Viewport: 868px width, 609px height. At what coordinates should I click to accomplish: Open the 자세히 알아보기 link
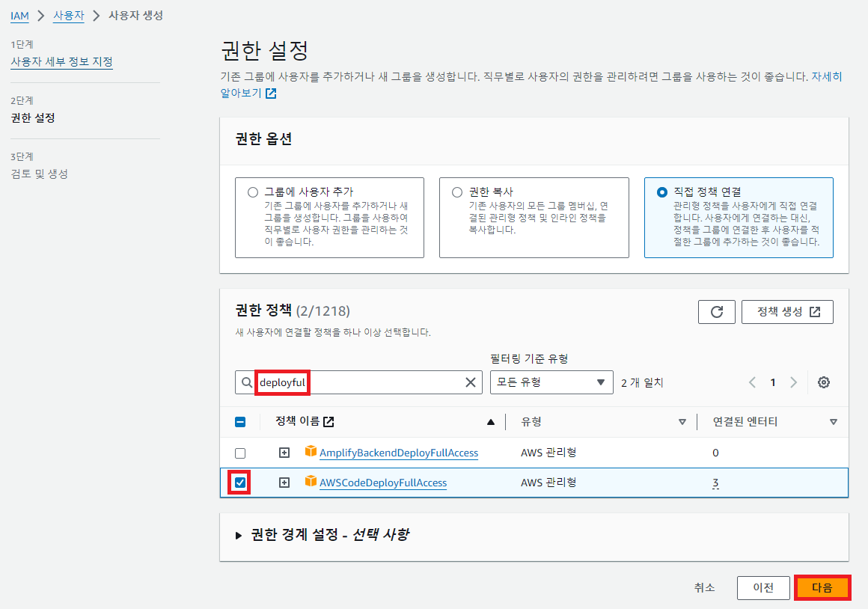tap(827, 76)
